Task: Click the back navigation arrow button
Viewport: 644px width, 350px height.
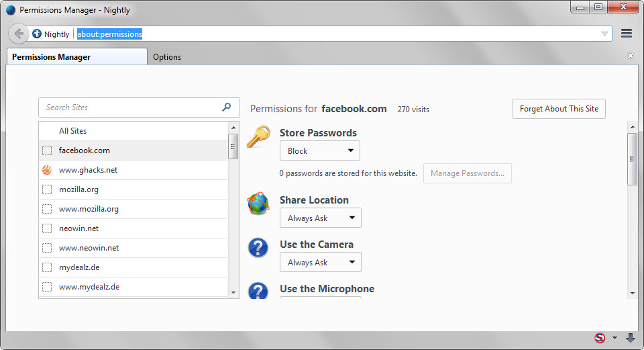Action: [x=19, y=34]
